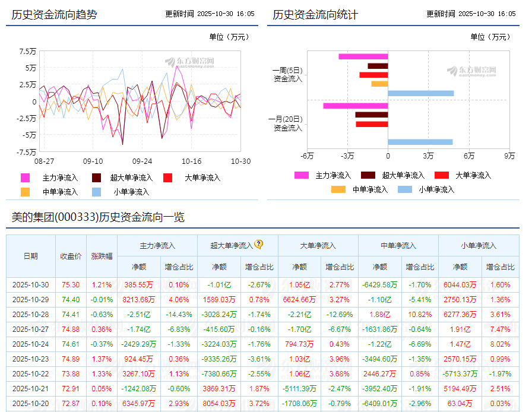Click dark red 超大单净流入 swatch in statistics legend
This screenshot has height=412, width=532.
368,175
